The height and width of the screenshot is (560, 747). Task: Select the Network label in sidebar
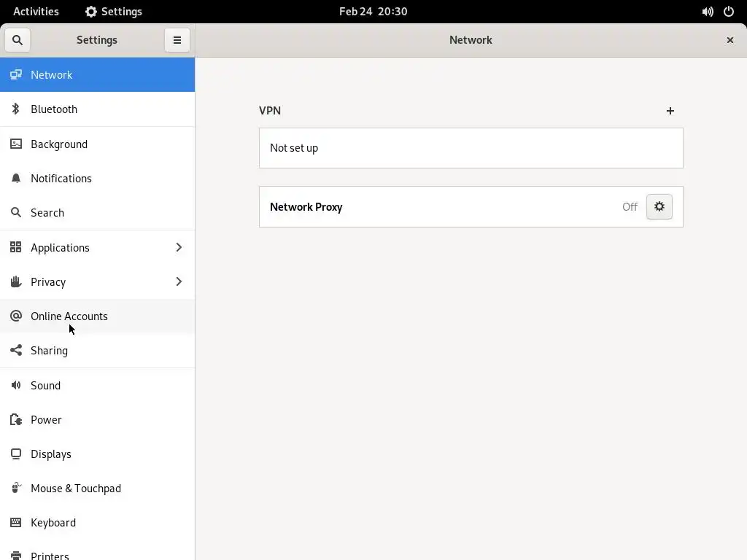point(52,75)
